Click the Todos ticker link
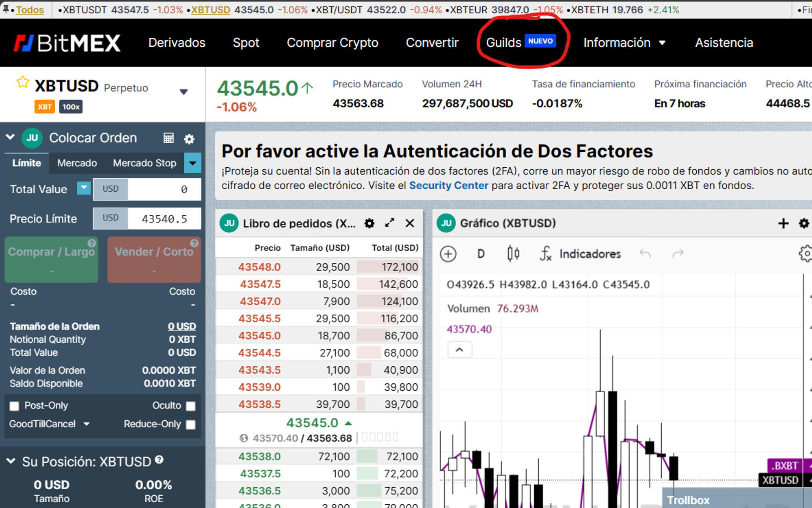Viewport: 812px width, 508px height. 30,10
